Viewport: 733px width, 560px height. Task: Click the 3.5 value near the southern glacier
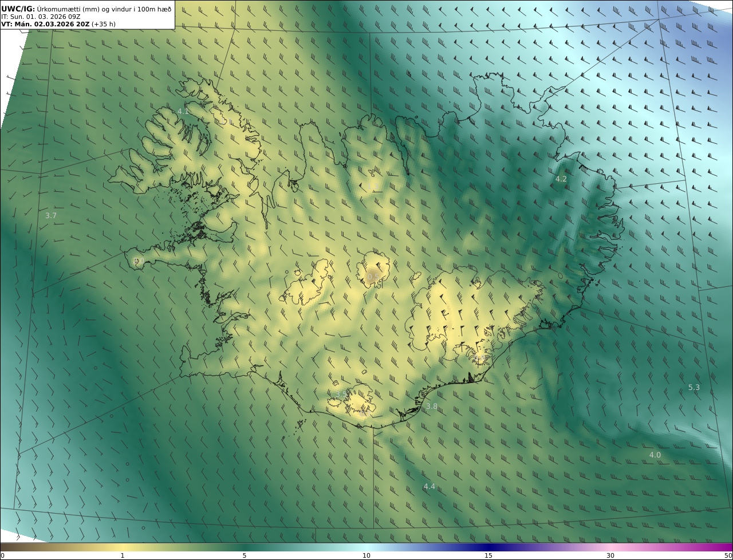tap(341, 394)
